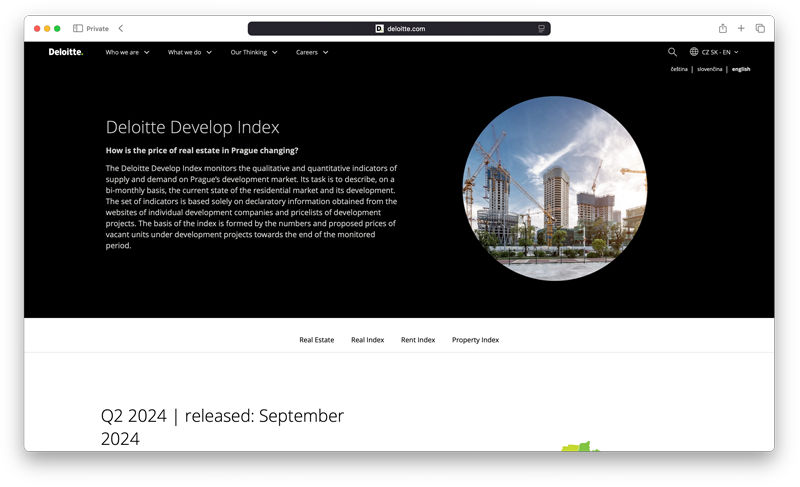This screenshot has height=487, width=800.
Task: Click the Deloitte Develop Index heading
Action: point(192,127)
